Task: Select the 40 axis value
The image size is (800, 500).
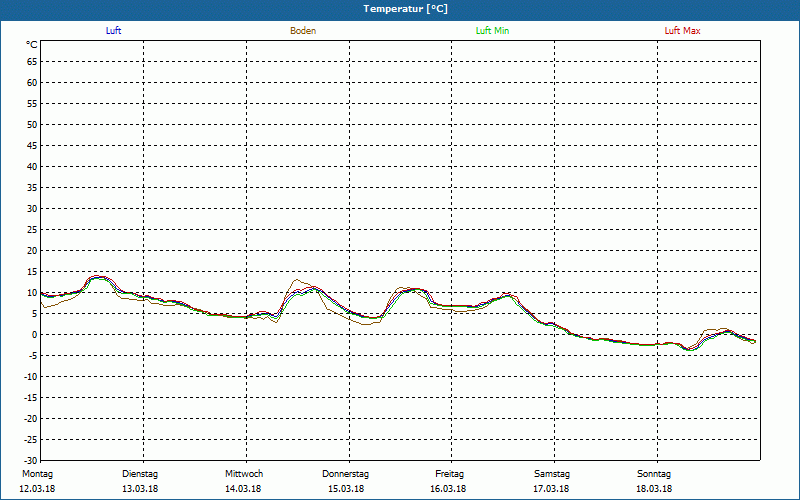Action: click(x=32, y=167)
